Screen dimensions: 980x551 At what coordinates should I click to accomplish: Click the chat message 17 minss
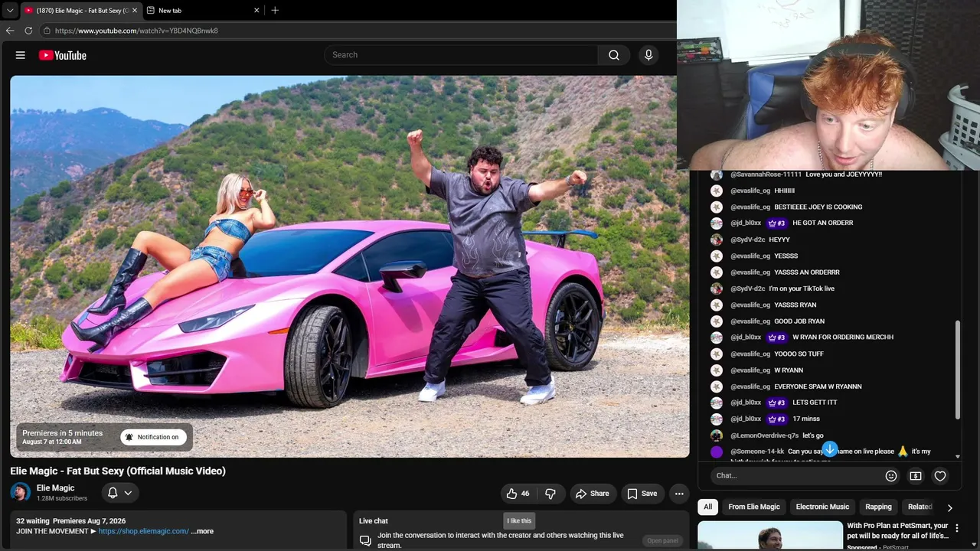806,419
